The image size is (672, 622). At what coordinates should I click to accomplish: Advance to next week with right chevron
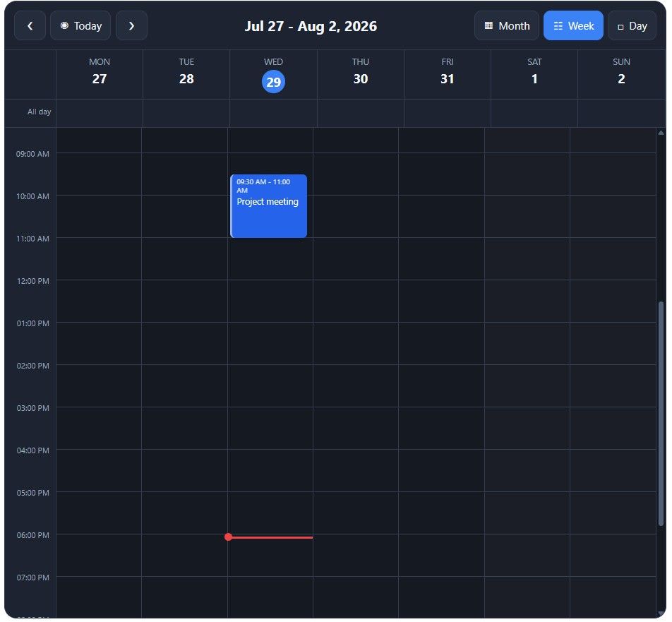[131, 25]
